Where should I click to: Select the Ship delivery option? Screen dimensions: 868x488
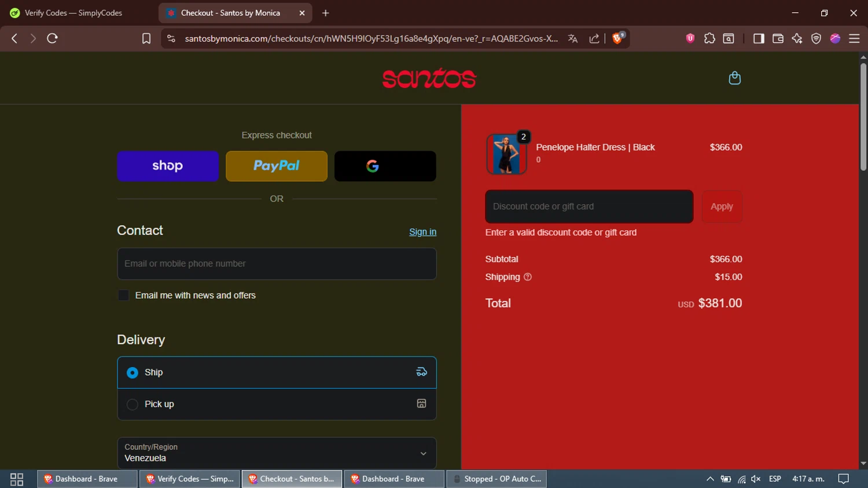tap(277, 372)
